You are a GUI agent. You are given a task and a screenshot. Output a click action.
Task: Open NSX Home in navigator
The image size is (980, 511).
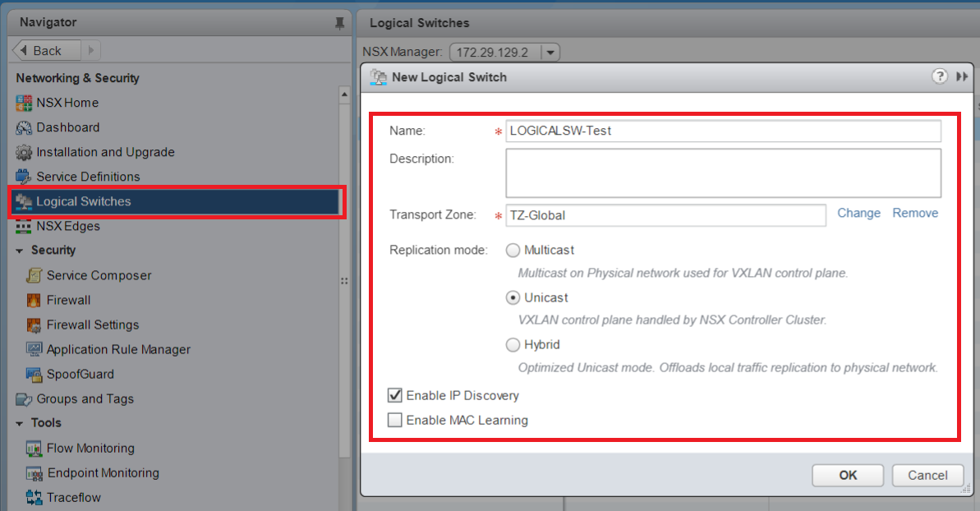click(67, 103)
